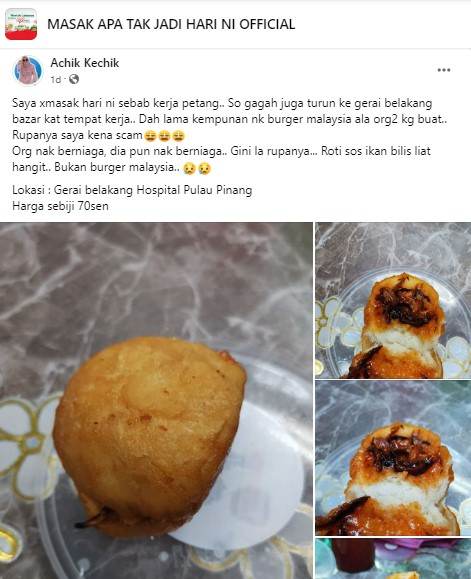Viewport: 471px width, 579px height.
Task: Open the three-dot post options menu
Action: click(444, 70)
